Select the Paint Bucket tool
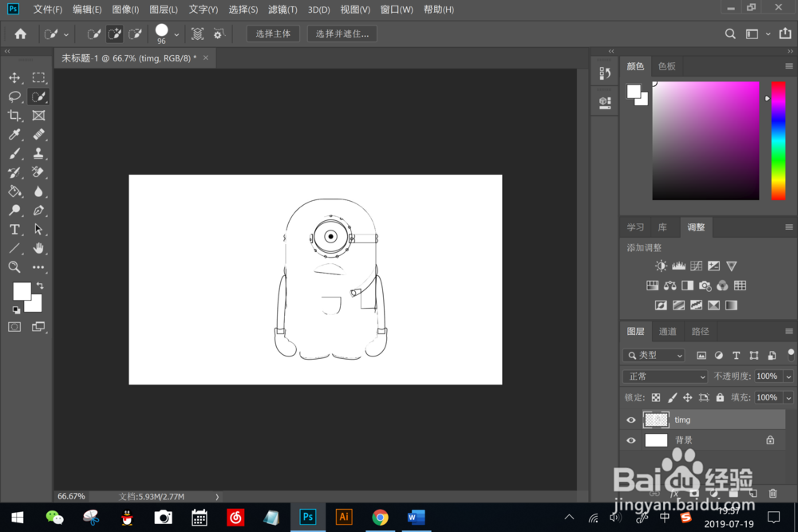The image size is (798, 532). 14,191
